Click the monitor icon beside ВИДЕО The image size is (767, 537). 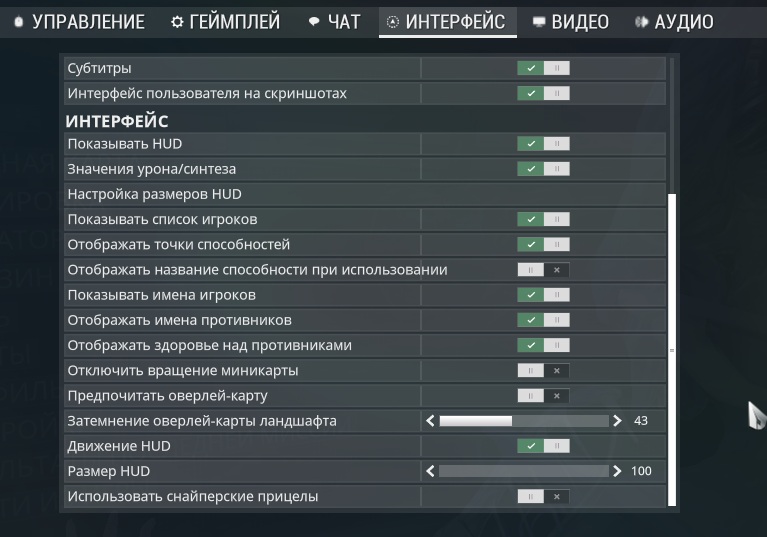(x=539, y=22)
